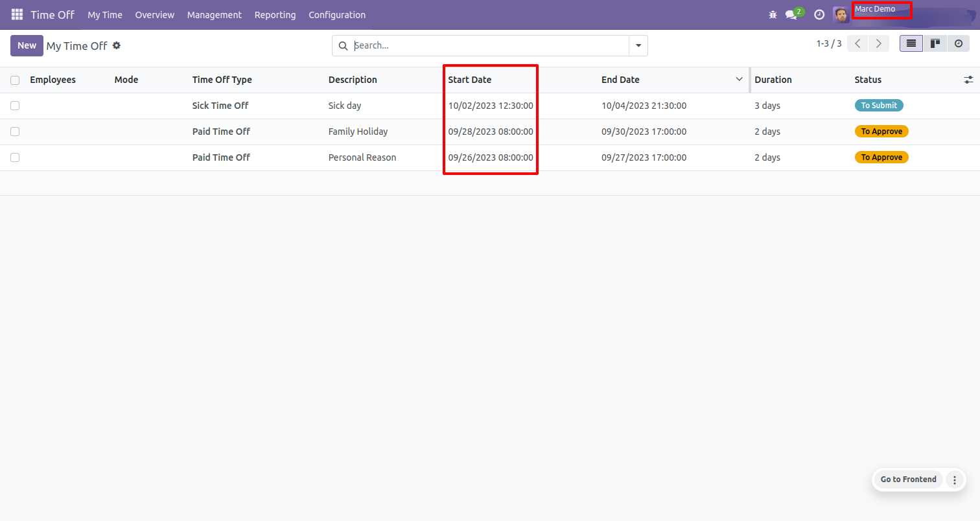980x521 pixels.
Task: Check the Personal Reason row checkbox
Action: 15,157
